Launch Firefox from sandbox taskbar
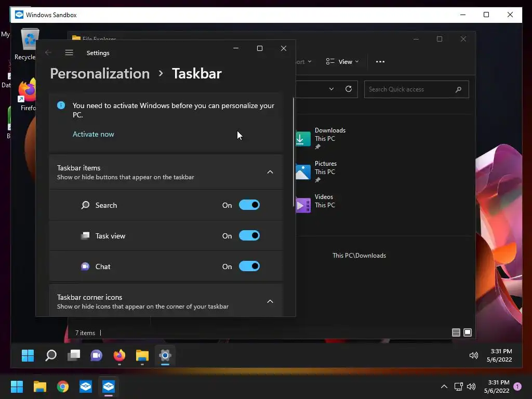 pyautogui.click(x=119, y=355)
